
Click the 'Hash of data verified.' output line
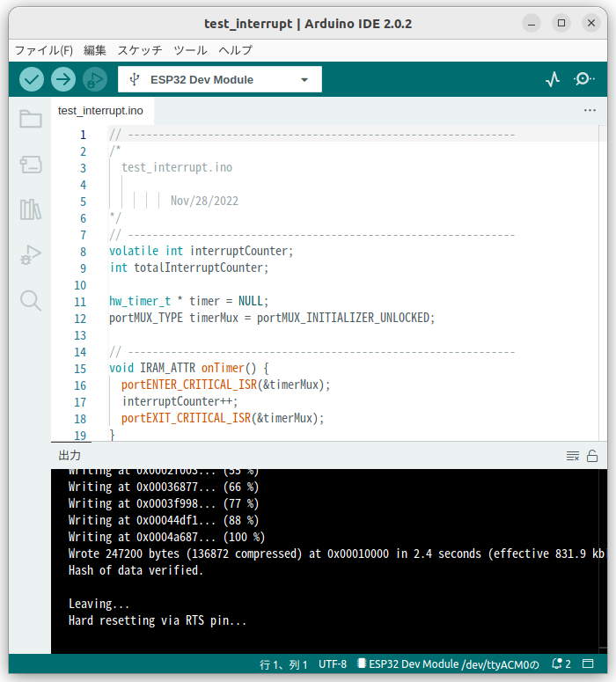pyautogui.click(x=136, y=570)
